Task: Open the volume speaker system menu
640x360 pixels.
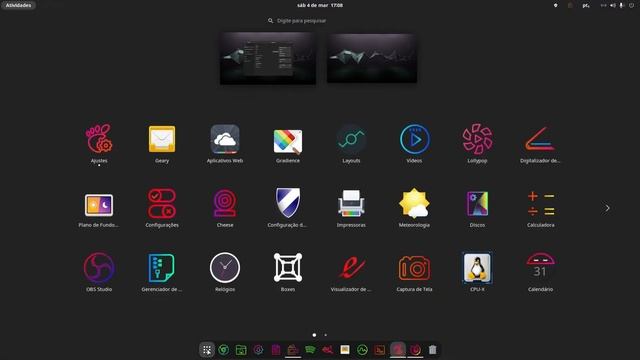Action: (613, 5)
